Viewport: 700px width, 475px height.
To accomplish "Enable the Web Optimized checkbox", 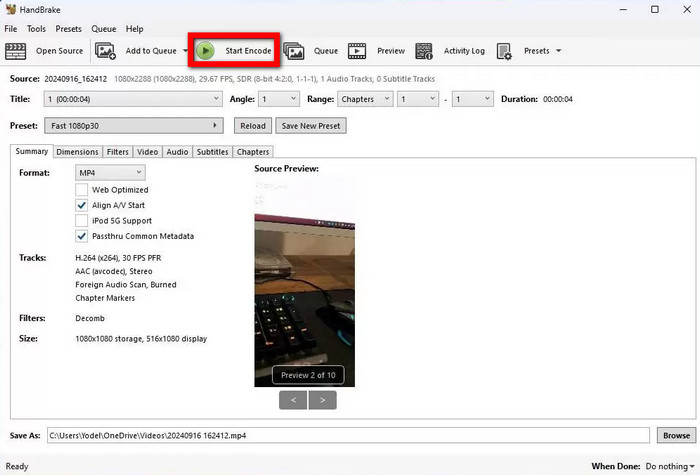I will [x=81, y=190].
